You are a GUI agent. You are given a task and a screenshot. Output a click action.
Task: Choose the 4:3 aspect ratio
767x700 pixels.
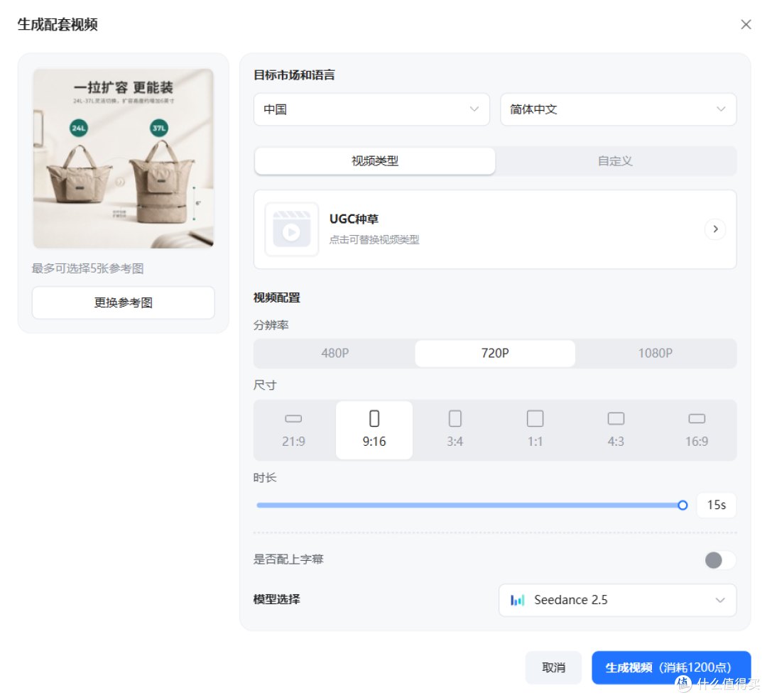[x=616, y=430]
